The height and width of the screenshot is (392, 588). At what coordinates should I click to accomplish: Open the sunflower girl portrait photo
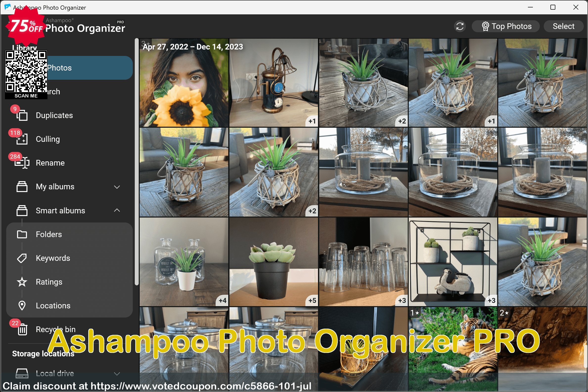tap(184, 82)
